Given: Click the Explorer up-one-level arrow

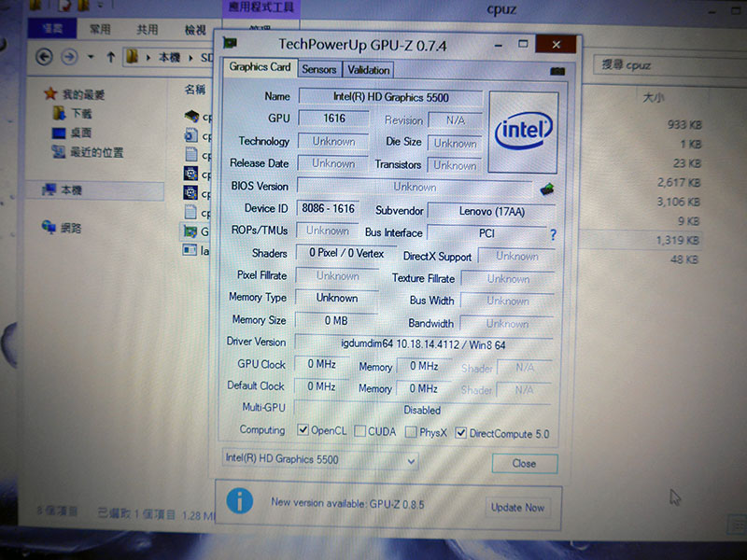Looking at the screenshot, I should click(111, 57).
